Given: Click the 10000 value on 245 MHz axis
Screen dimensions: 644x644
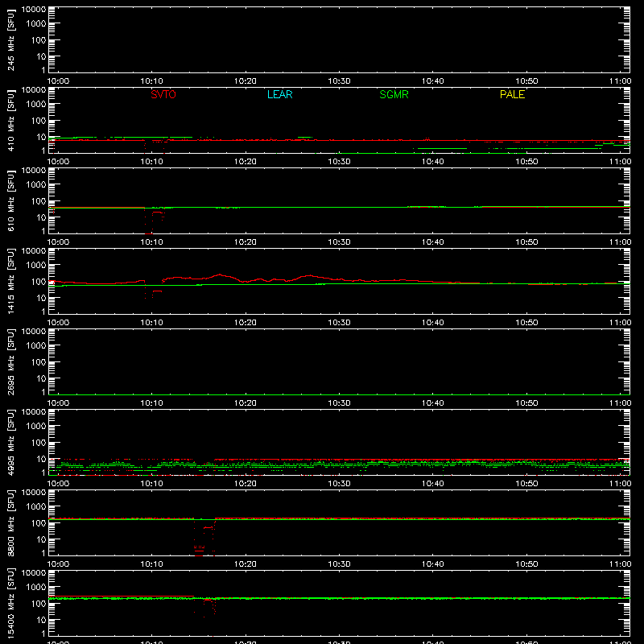Looking at the screenshot, I should pos(34,10).
